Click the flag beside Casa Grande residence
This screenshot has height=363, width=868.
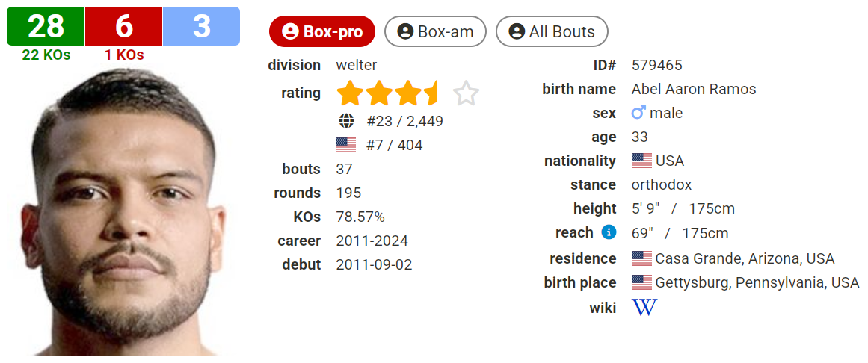pos(641,258)
